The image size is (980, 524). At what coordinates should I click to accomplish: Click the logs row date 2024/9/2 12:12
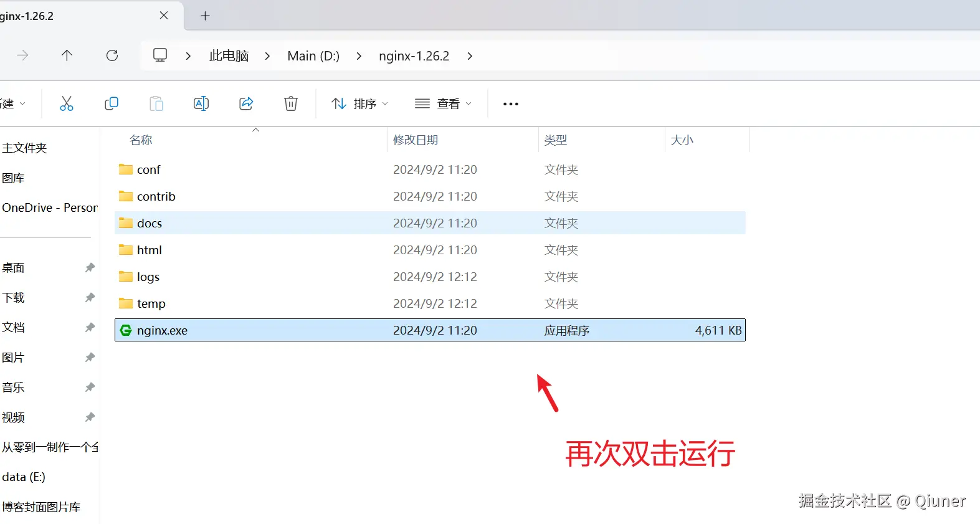[435, 277]
